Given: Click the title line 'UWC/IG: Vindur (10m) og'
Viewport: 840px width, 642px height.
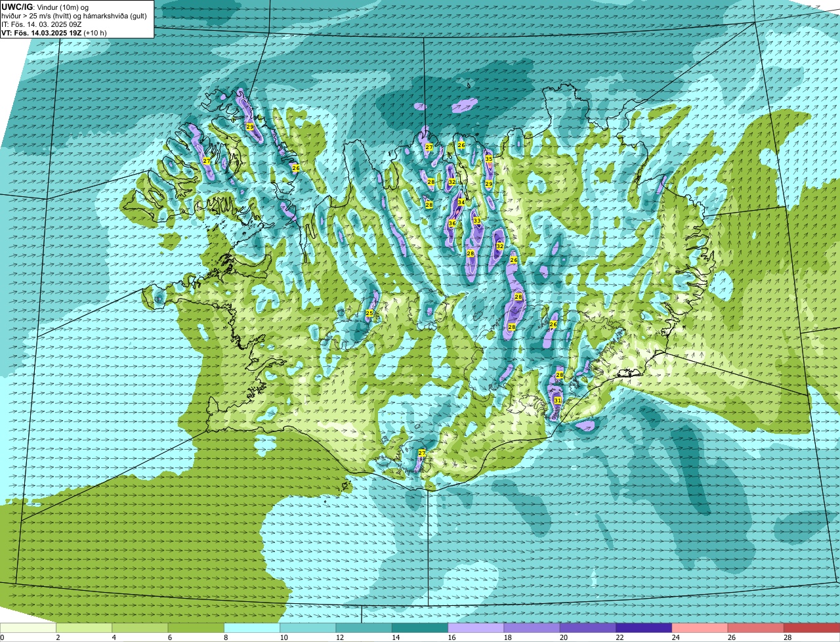Looking at the screenshot, I should tap(45, 7).
